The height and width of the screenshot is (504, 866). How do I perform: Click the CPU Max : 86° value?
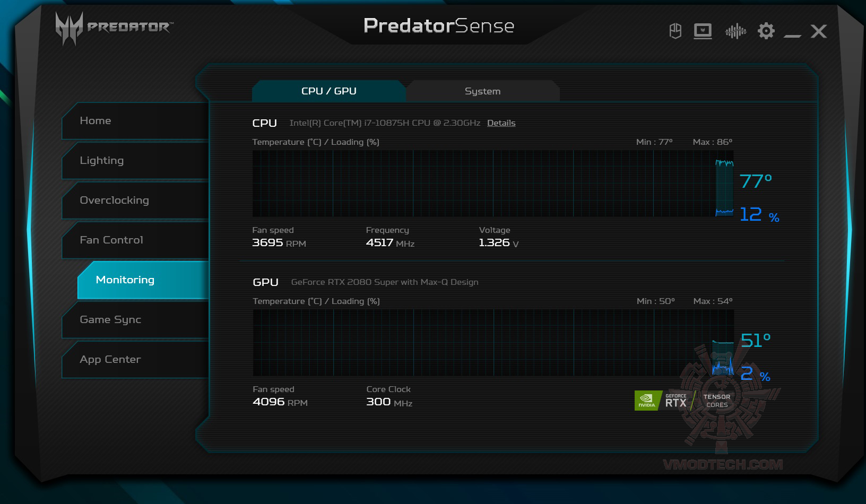(x=713, y=142)
